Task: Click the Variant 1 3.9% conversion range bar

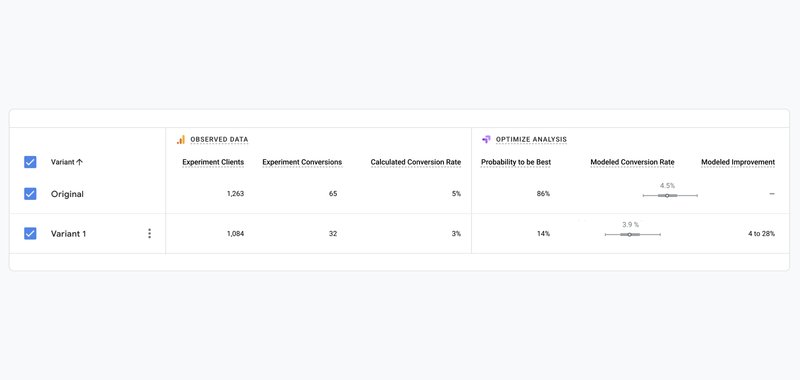Action: tap(633, 235)
